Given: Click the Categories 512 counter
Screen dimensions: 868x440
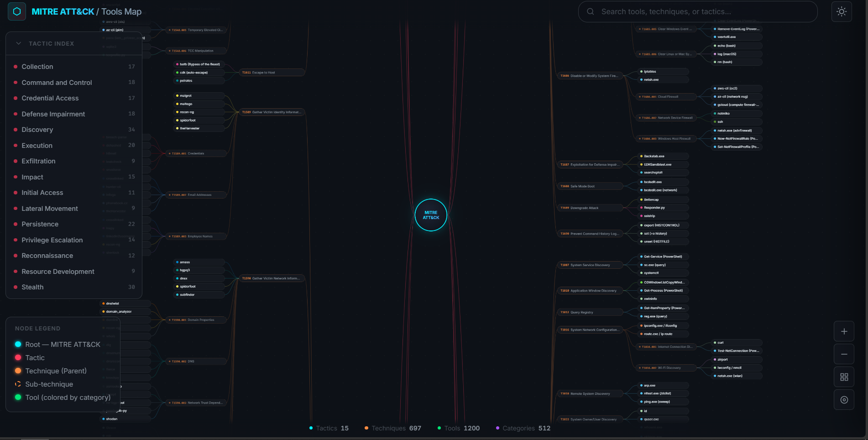Looking at the screenshot, I should pyautogui.click(x=523, y=428).
